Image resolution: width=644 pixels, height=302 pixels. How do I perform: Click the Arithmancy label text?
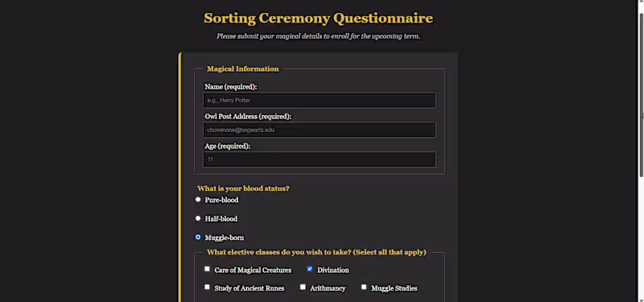pyautogui.click(x=328, y=288)
